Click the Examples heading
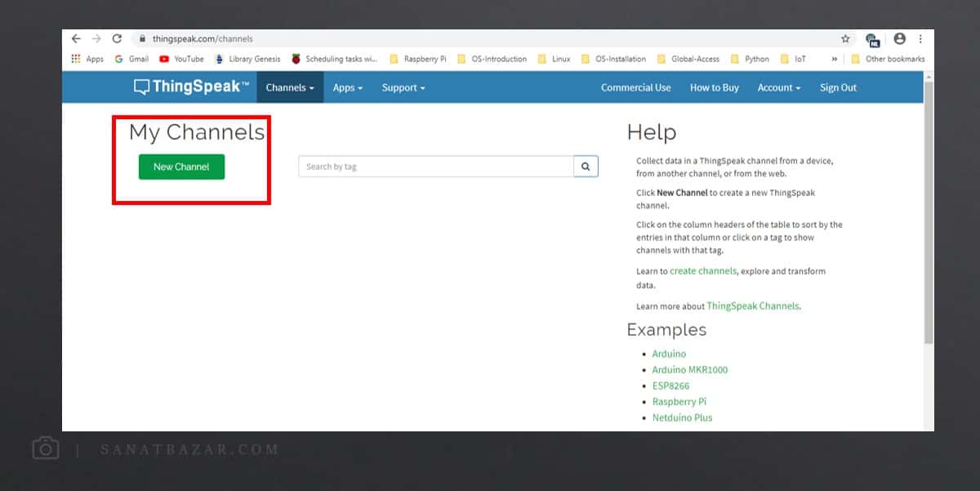Screen dimensions: 980x491 click(666, 329)
